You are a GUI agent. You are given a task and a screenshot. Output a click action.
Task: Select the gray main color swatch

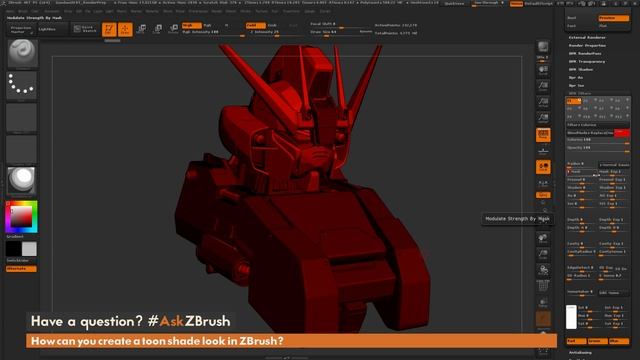click(29, 249)
